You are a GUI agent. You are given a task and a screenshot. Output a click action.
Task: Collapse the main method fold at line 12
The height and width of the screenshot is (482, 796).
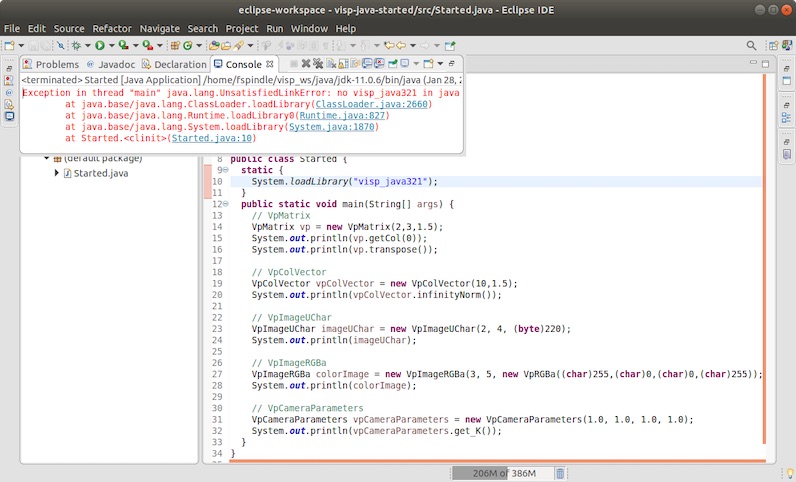point(226,204)
